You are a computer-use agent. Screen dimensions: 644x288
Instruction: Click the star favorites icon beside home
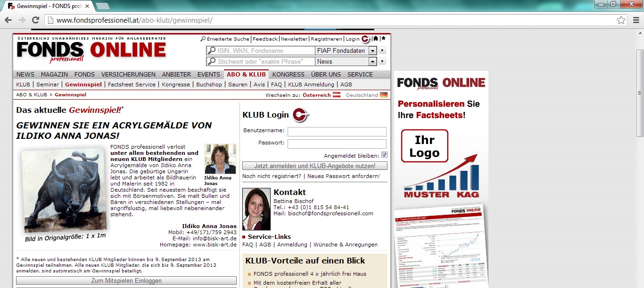383,39
